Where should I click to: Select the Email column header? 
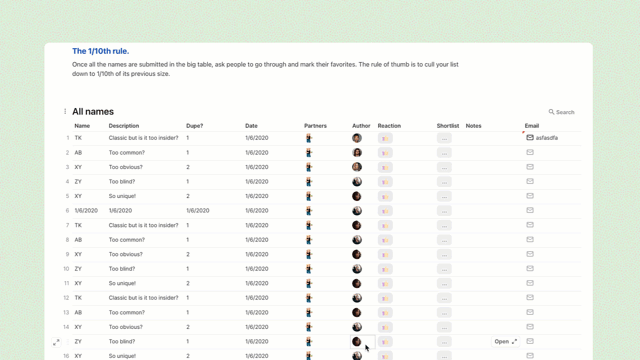pos(531,126)
